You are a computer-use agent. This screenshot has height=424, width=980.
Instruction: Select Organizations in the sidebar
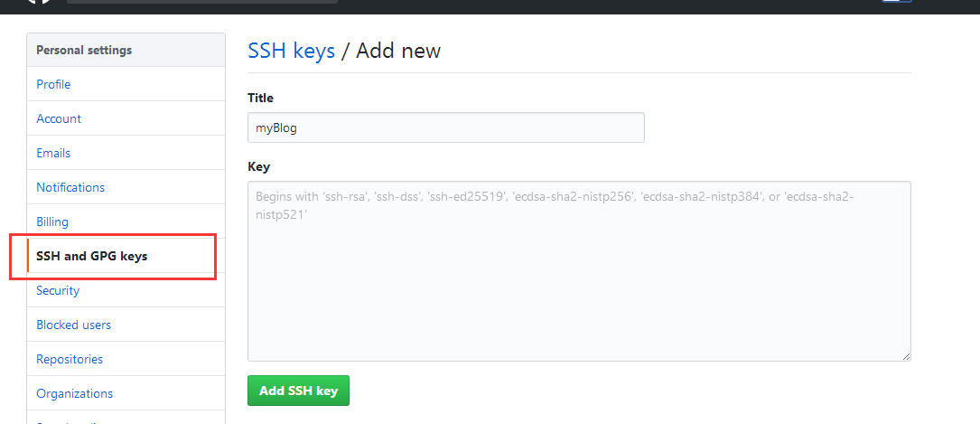[74, 393]
